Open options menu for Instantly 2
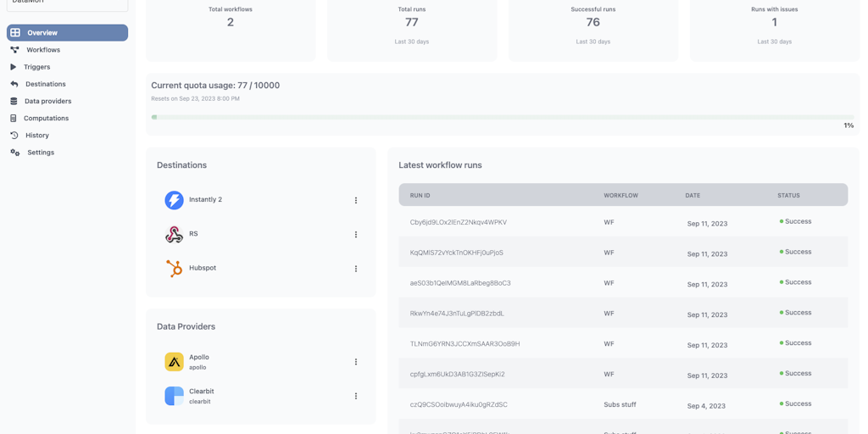The width and height of the screenshot is (868, 434). (x=356, y=201)
